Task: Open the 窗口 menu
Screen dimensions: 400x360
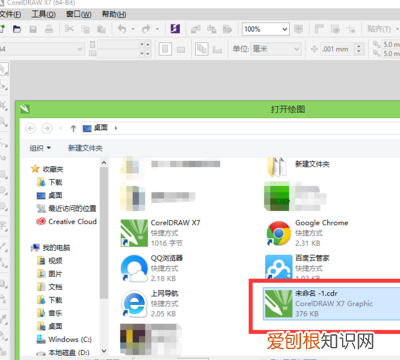Action: (x=79, y=14)
